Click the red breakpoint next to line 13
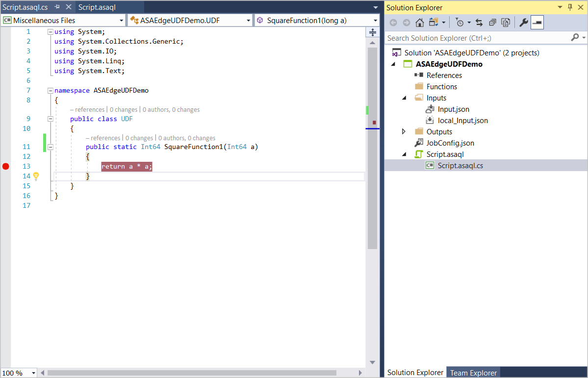The image size is (588, 378). (x=5, y=166)
